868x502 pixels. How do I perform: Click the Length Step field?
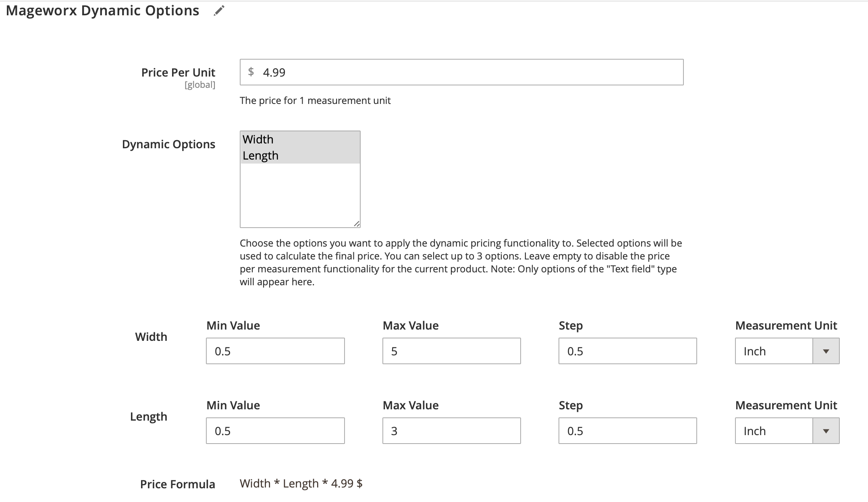627,431
